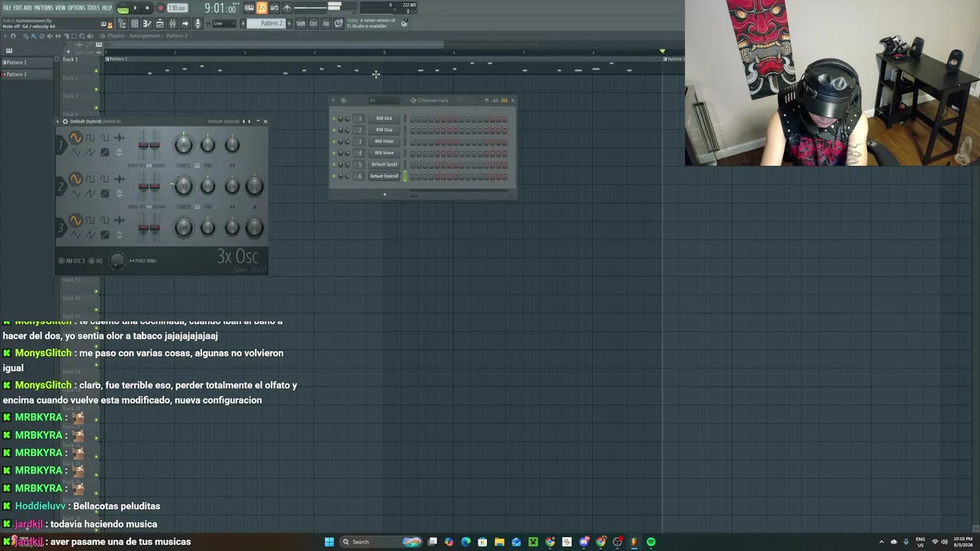The image size is (980, 551).
Task: Add a new channel with plus button
Action: (384, 194)
